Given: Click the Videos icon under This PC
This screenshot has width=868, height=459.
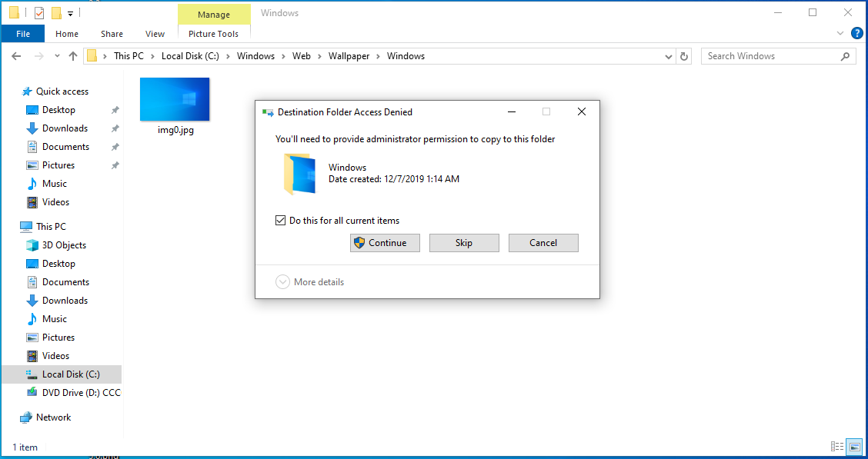Looking at the screenshot, I should pyautogui.click(x=32, y=355).
